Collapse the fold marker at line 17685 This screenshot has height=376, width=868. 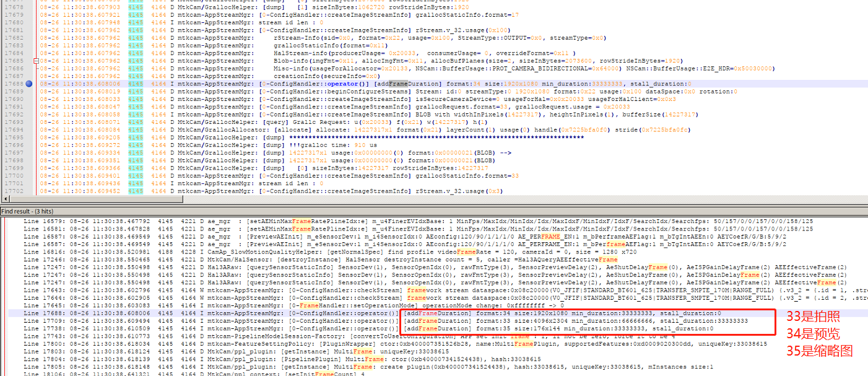tap(36, 61)
